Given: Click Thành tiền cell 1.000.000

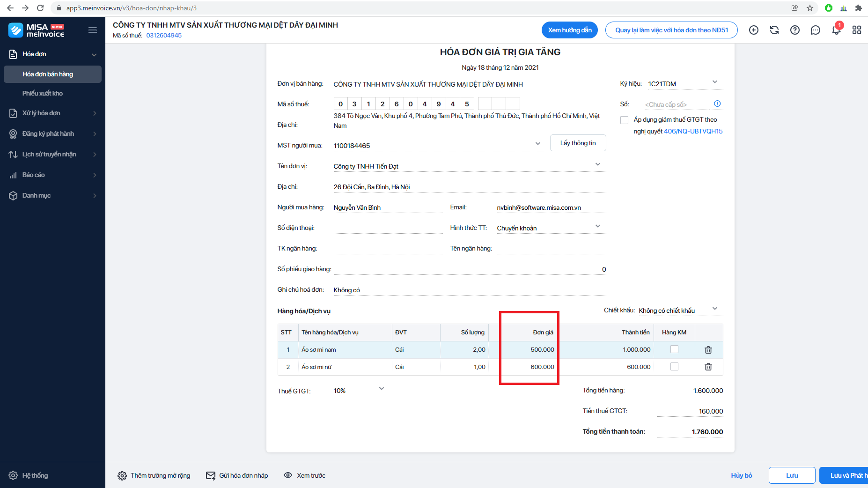Looking at the screenshot, I should tap(606, 350).
